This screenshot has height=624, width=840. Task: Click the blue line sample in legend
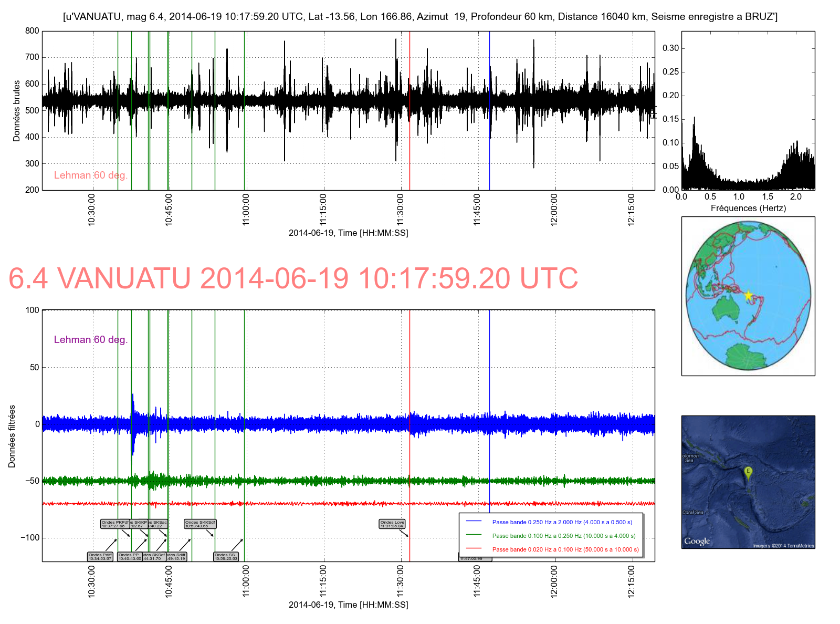click(474, 522)
